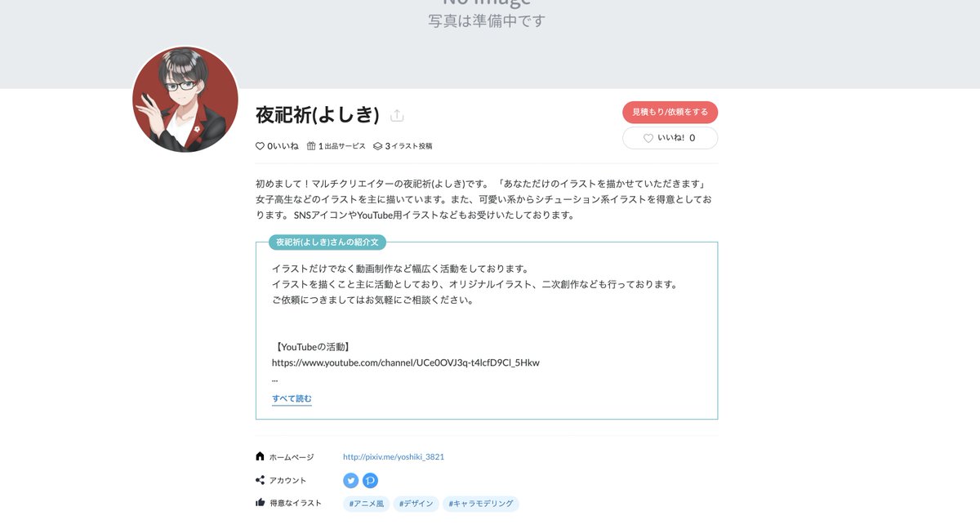Viewport: 980px width, 529px height.
Task: Select the #デザイン tag
Action: point(416,504)
